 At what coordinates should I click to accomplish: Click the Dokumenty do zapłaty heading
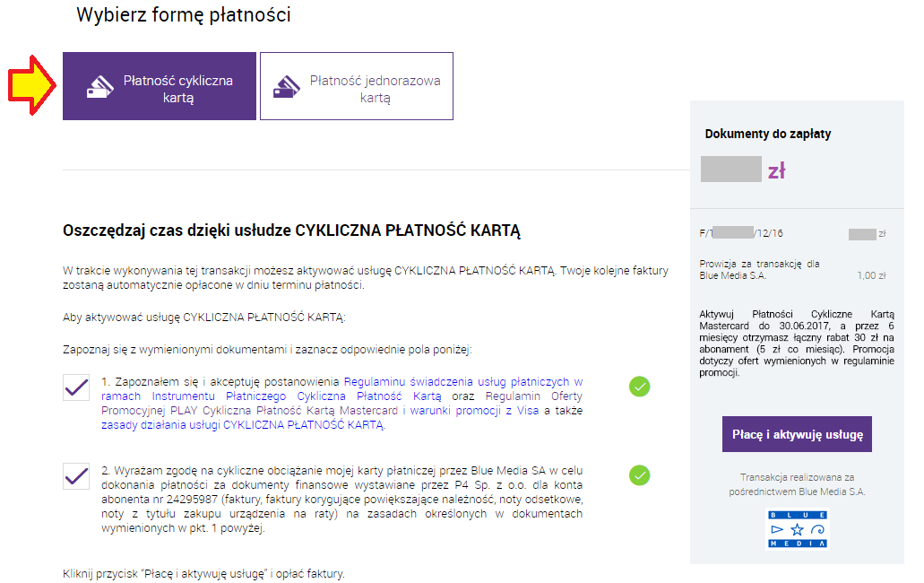tap(768, 134)
